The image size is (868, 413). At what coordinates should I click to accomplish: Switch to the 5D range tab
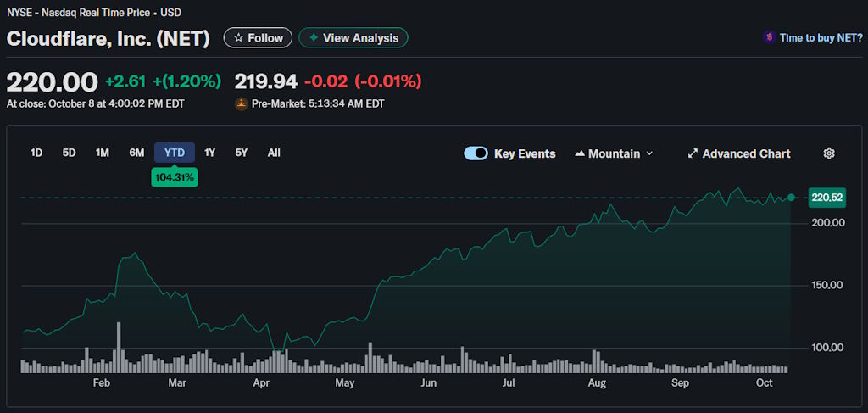click(x=70, y=153)
